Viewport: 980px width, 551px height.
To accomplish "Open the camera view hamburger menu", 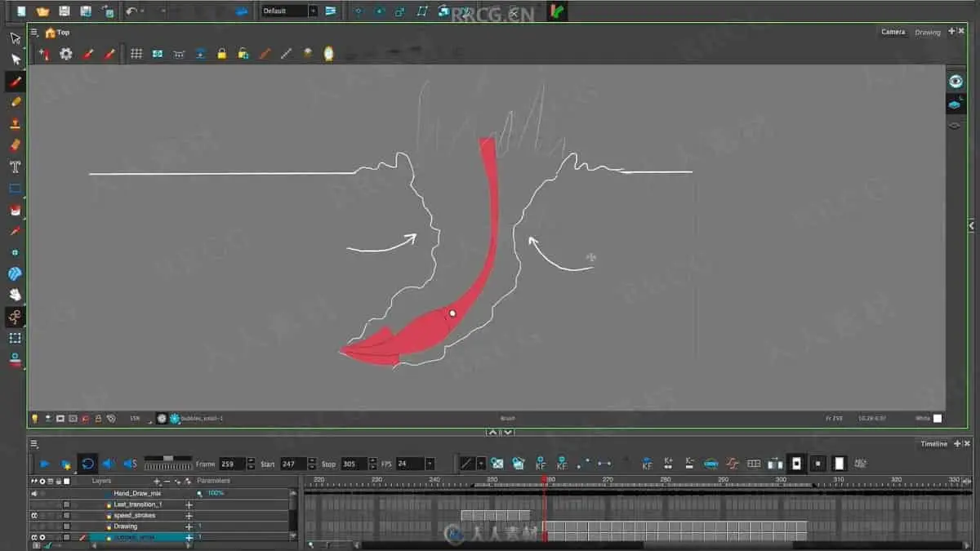I will pyautogui.click(x=34, y=33).
